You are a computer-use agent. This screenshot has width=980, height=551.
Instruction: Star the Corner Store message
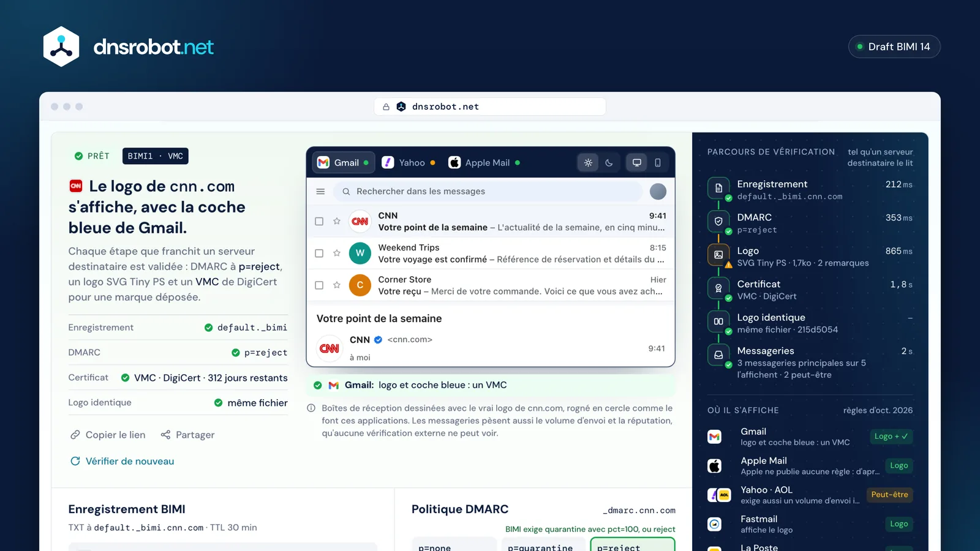pos(337,285)
